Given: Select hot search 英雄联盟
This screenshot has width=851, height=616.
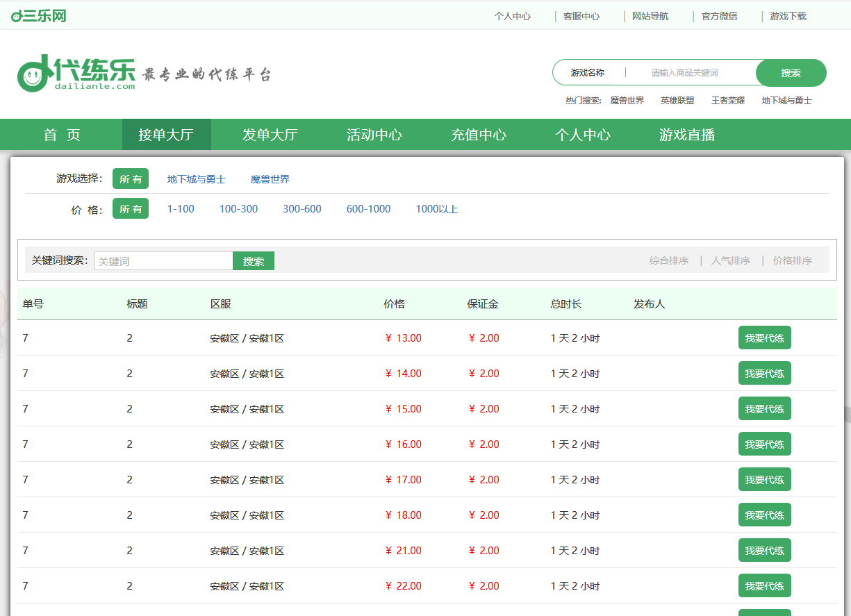Looking at the screenshot, I should pyautogui.click(x=677, y=101).
